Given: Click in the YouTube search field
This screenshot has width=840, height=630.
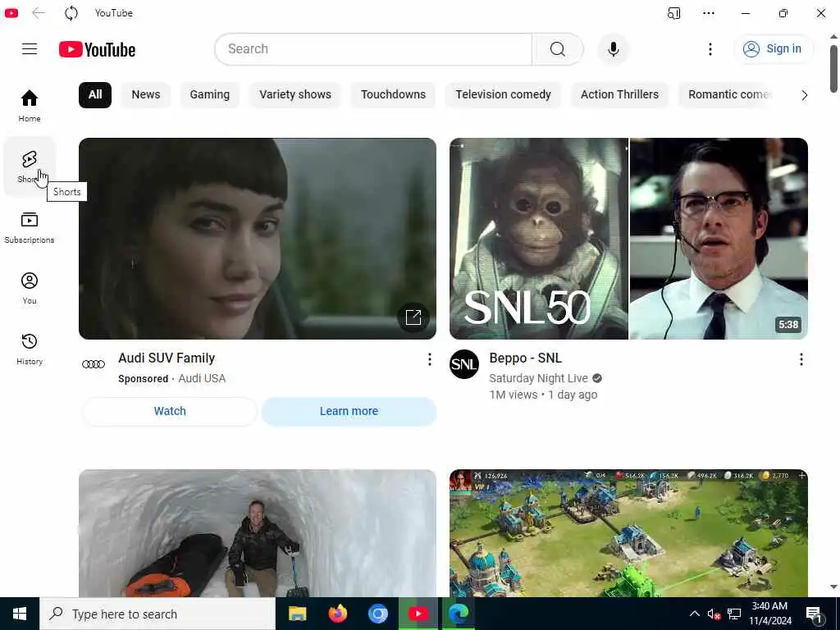Looking at the screenshot, I should tap(373, 48).
